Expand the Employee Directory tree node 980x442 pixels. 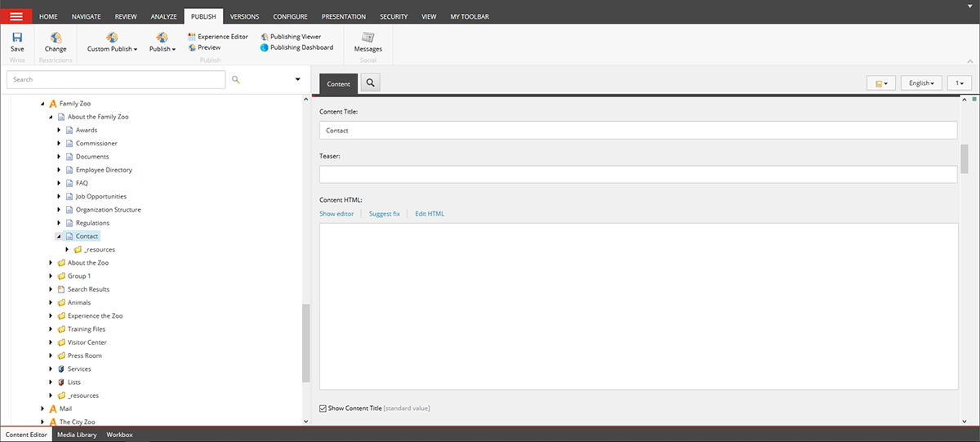click(x=59, y=170)
